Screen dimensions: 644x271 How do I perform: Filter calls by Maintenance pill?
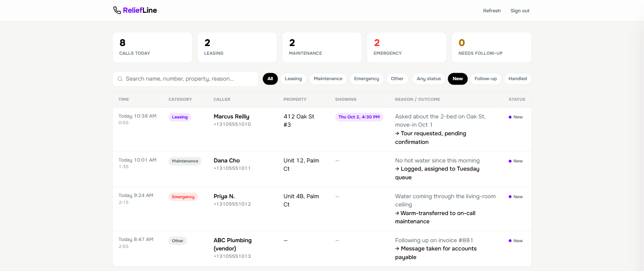pyautogui.click(x=328, y=79)
